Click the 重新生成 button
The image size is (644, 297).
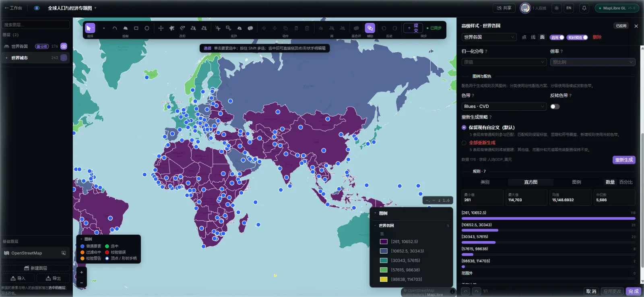pos(624,160)
